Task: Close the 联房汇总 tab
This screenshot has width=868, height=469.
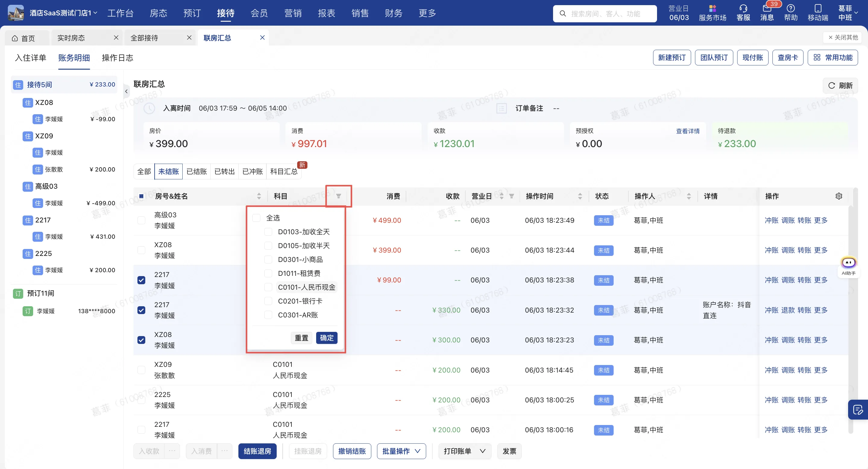Action: click(262, 37)
